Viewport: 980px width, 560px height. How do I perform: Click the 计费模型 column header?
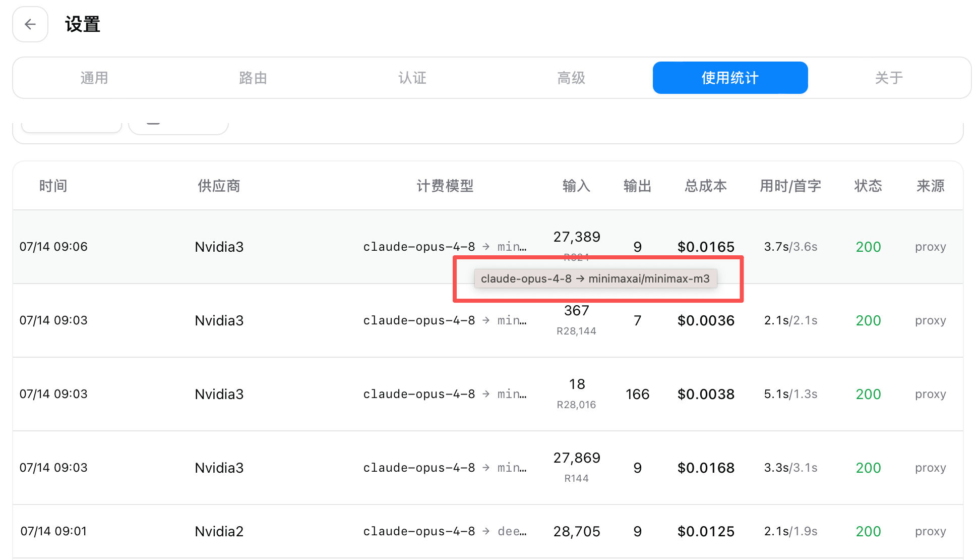pyautogui.click(x=445, y=186)
